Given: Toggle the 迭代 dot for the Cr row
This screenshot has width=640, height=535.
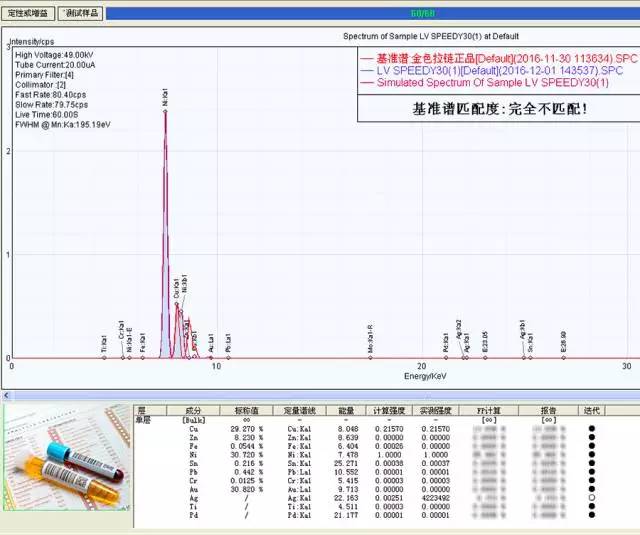Looking at the screenshot, I should [592, 480].
